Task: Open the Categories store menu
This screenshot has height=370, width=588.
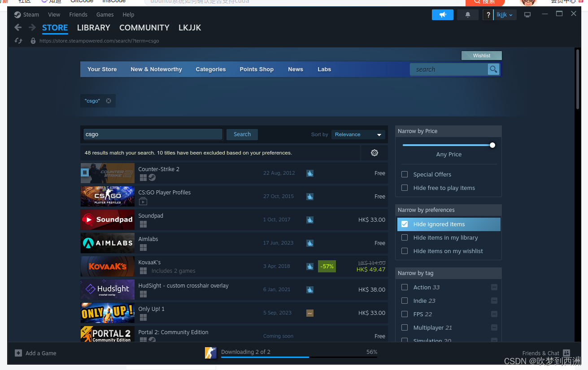Action: pyautogui.click(x=211, y=69)
